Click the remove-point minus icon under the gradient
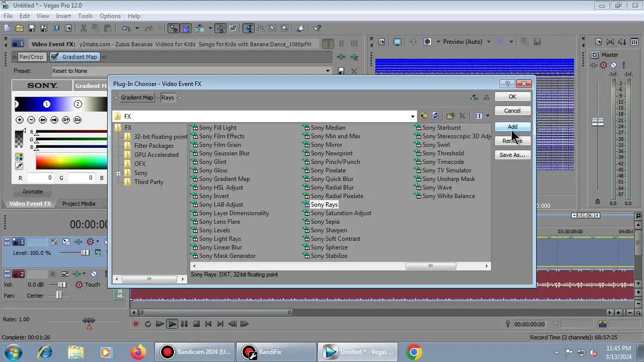Image resolution: width=644 pixels, height=362 pixels. tap(31, 120)
